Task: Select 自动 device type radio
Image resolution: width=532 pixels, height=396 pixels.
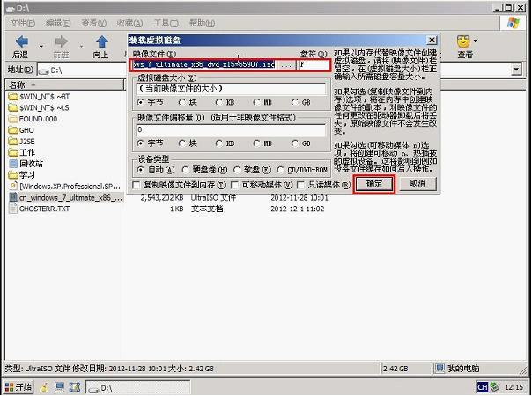Action: tap(140, 170)
